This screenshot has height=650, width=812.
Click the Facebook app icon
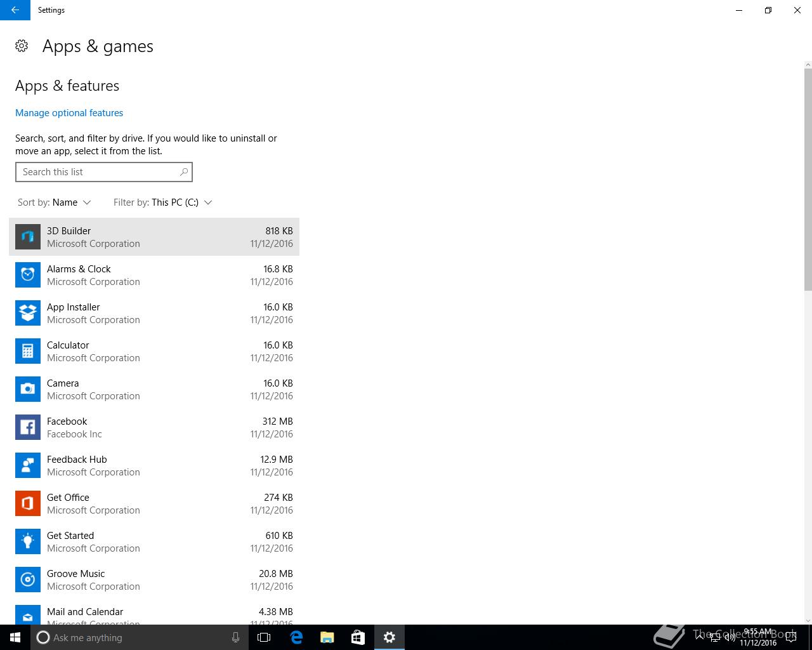[28, 427]
